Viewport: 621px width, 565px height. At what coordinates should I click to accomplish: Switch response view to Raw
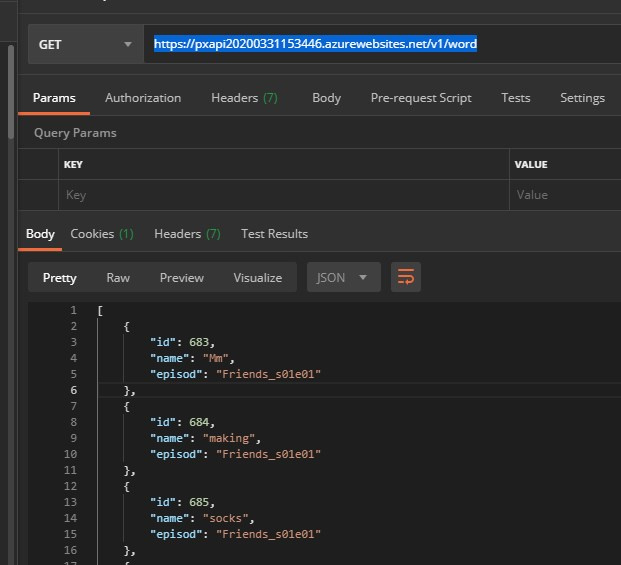click(118, 278)
